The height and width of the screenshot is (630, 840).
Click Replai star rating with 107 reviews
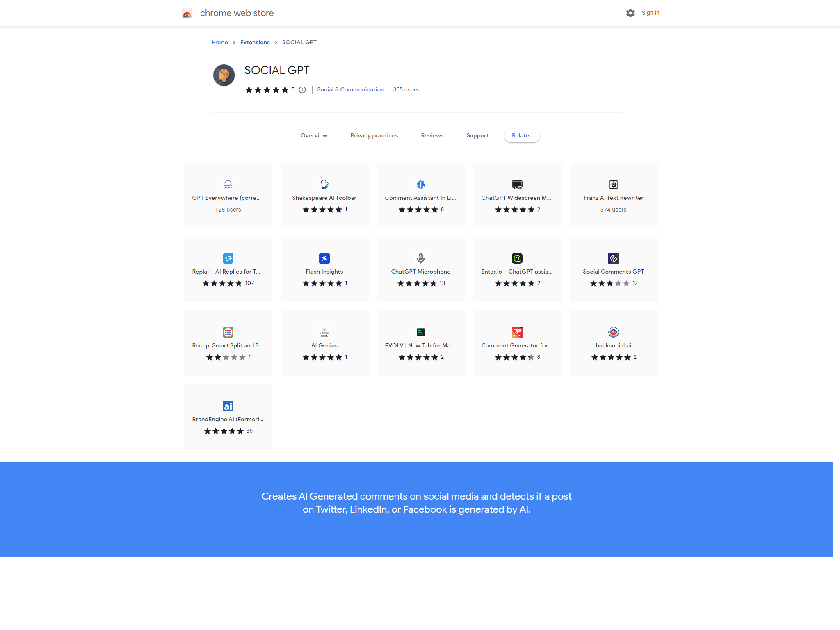(x=222, y=283)
